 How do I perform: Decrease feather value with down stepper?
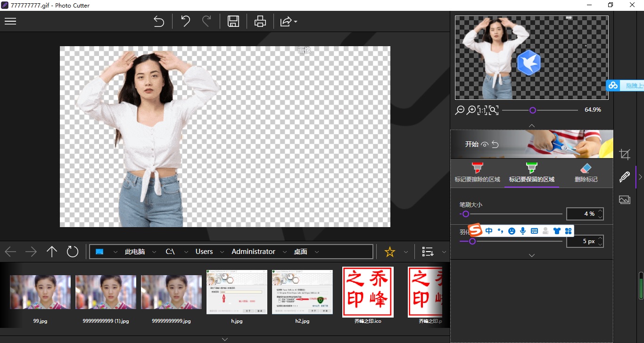[x=600, y=244]
